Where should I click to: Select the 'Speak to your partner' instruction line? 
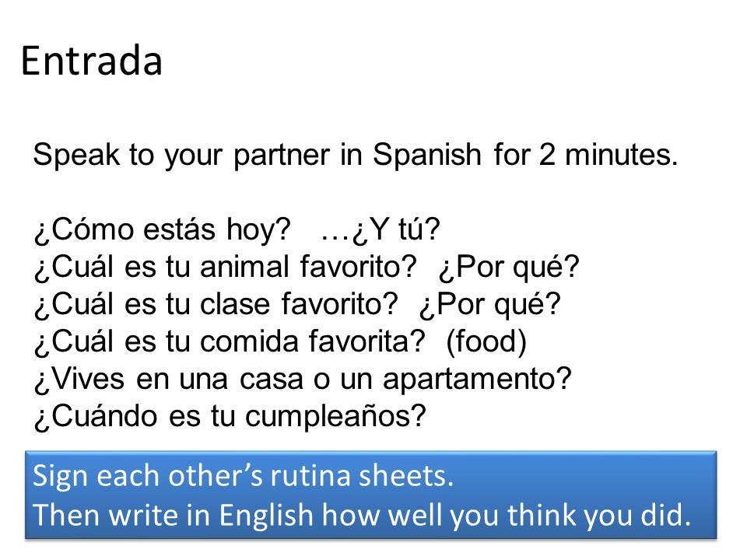pos(356,155)
